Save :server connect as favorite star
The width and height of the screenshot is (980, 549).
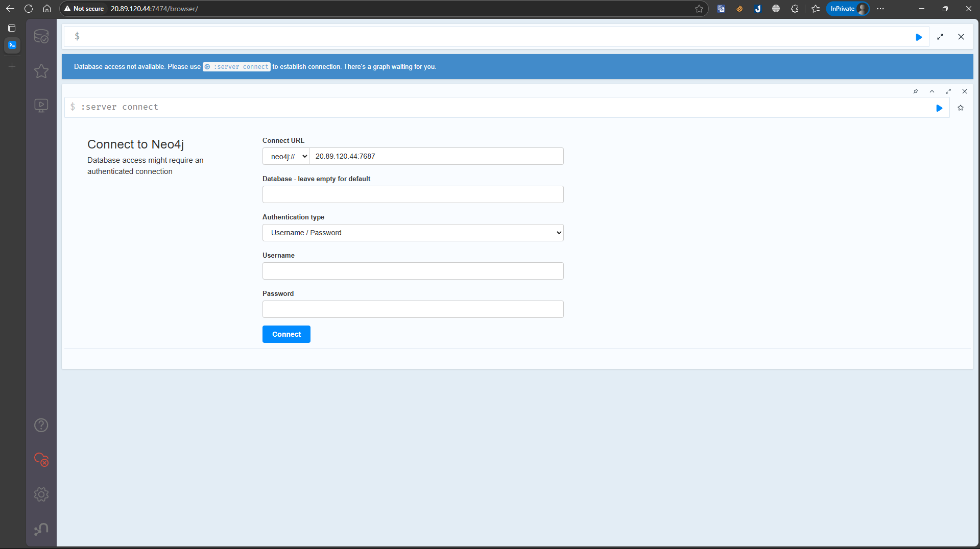pyautogui.click(x=961, y=108)
